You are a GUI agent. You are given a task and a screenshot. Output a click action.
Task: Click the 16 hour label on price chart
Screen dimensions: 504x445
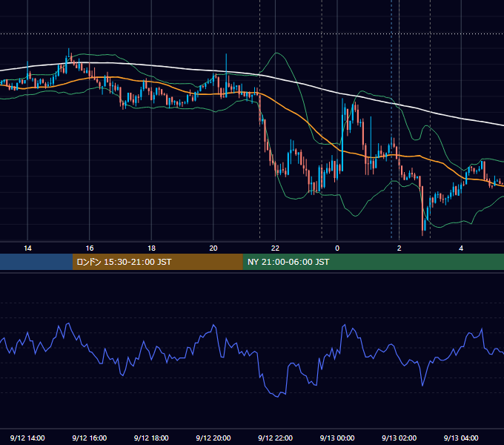90,248
